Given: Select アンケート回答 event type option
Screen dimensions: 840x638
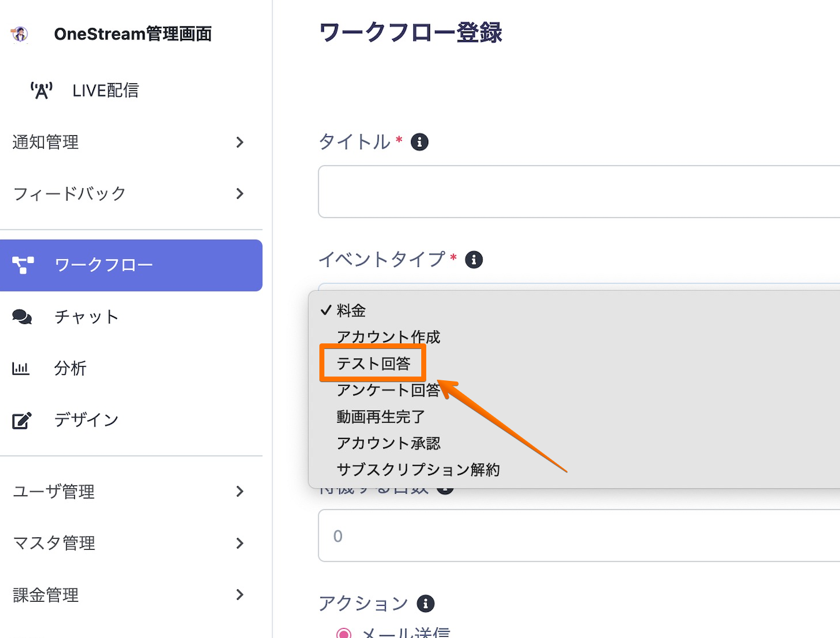Looking at the screenshot, I should point(388,390).
